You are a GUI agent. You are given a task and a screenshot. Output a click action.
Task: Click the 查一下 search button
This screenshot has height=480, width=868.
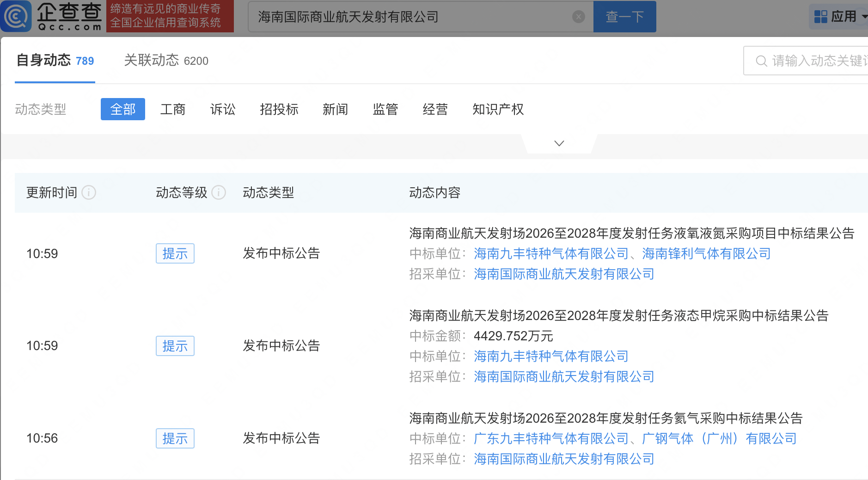[x=625, y=17]
